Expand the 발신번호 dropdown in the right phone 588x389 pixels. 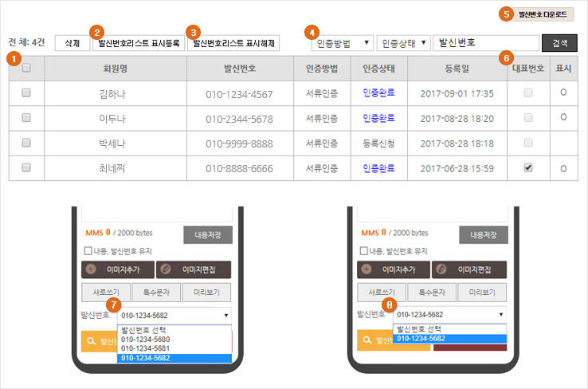tap(449, 315)
